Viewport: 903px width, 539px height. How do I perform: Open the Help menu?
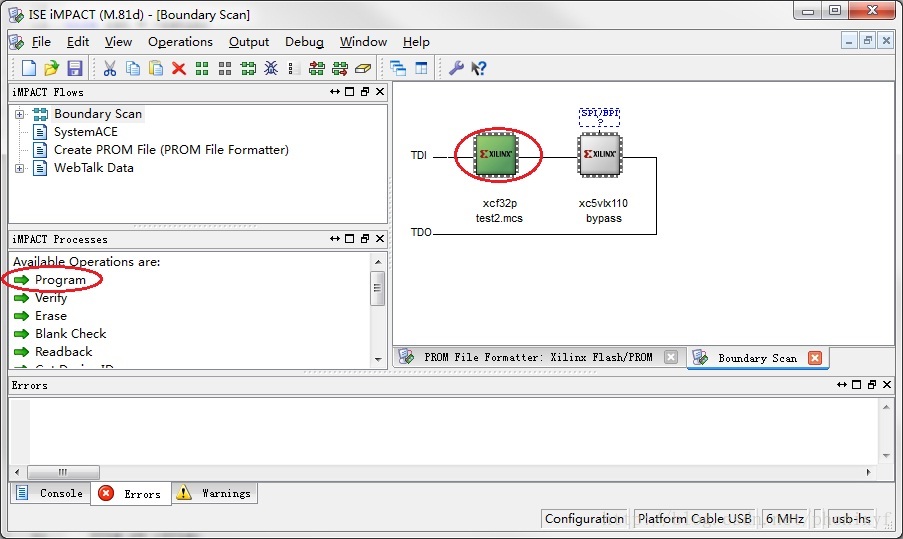(416, 41)
